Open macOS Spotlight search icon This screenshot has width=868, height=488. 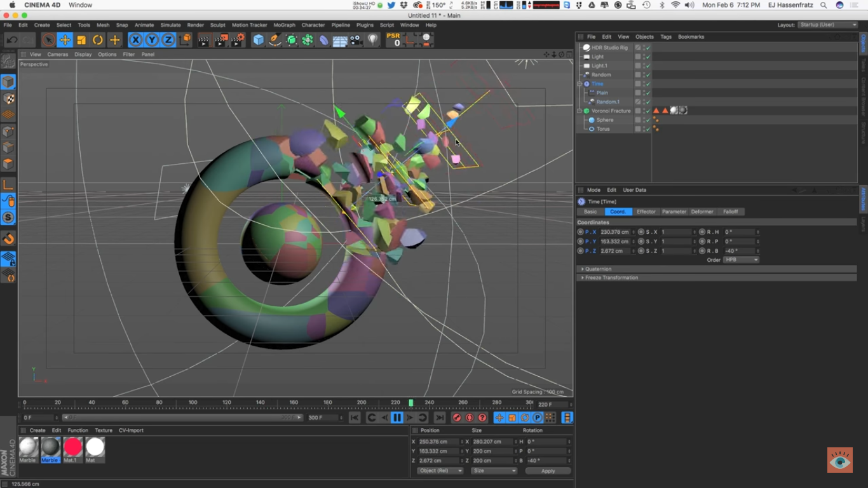[824, 5]
